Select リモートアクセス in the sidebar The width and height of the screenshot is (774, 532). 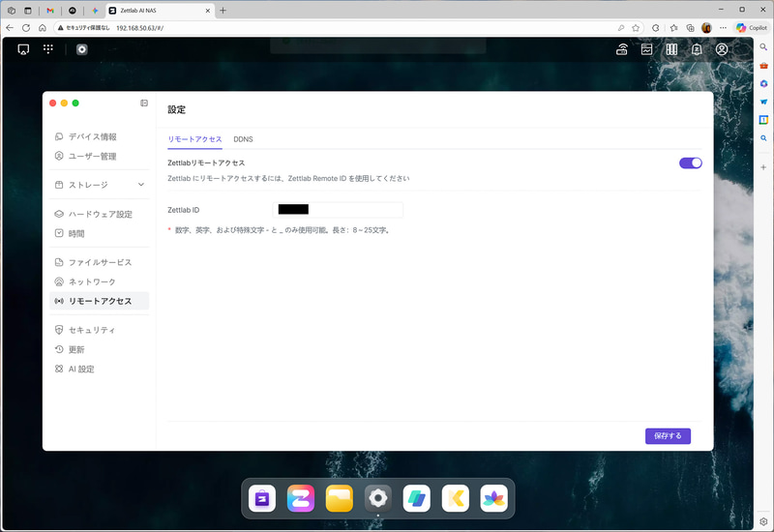pyautogui.click(x=99, y=301)
